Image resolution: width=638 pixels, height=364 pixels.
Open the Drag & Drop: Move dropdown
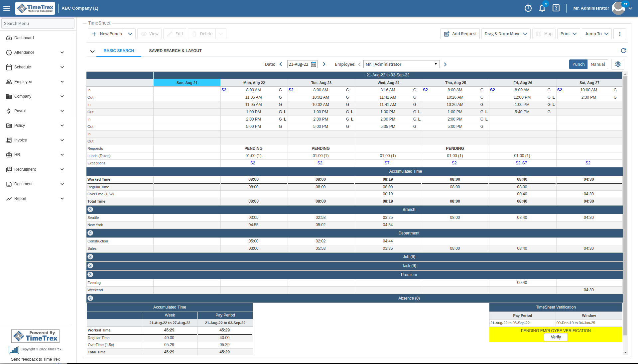pyautogui.click(x=505, y=34)
